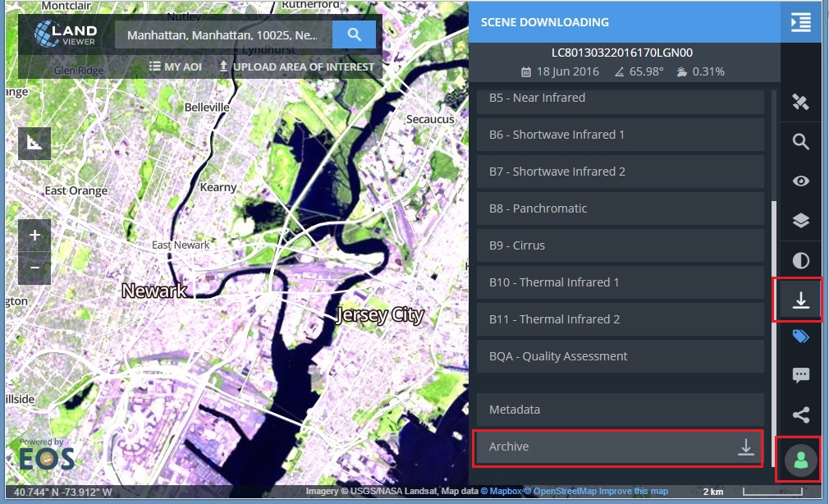
Task: Download the Archive via arrow icon
Action: point(745,447)
